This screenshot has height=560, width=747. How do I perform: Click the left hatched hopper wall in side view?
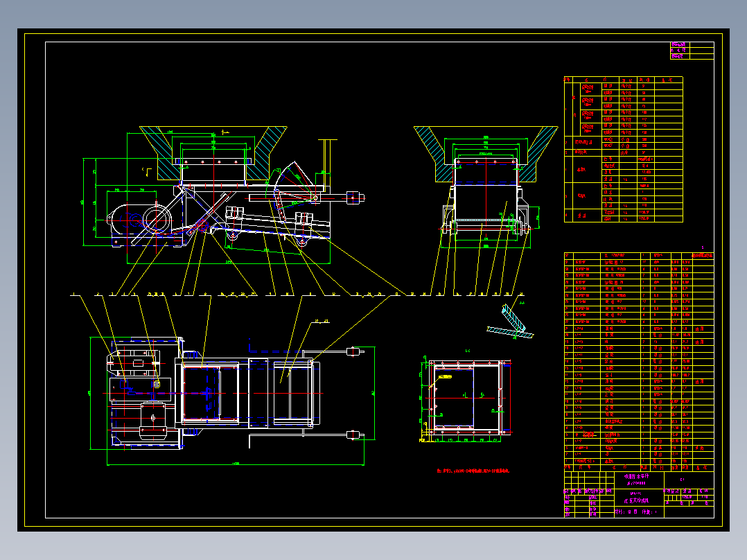(160, 152)
